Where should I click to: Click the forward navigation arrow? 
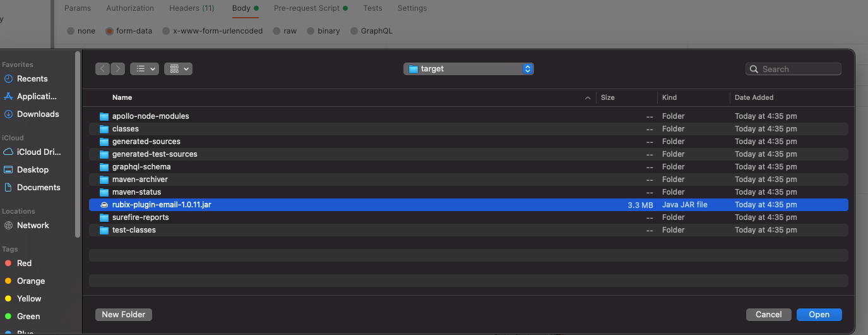tap(118, 69)
